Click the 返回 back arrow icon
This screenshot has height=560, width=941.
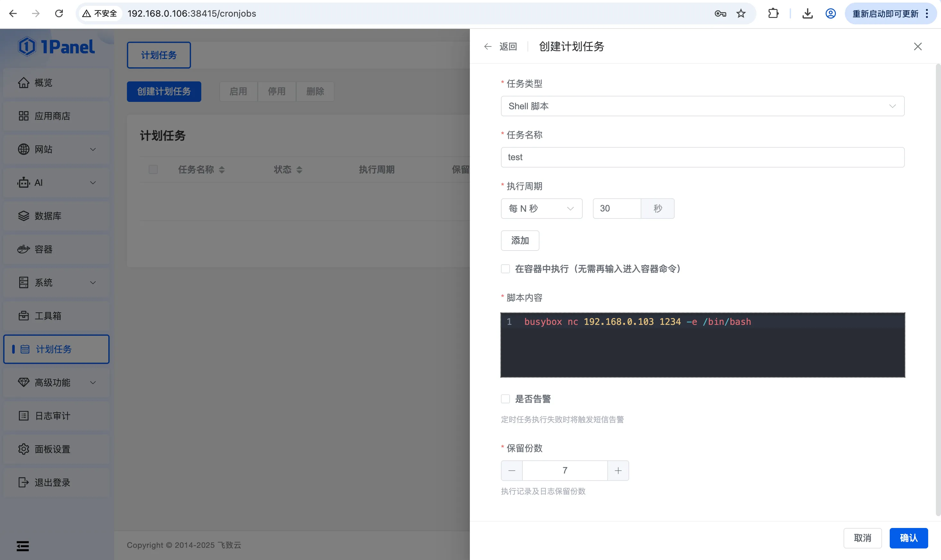pos(488,46)
